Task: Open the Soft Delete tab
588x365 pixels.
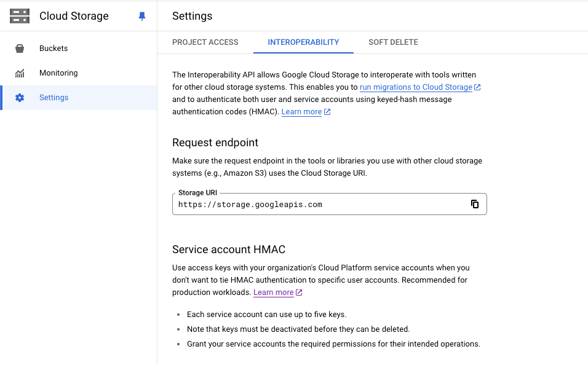Action: [x=393, y=42]
